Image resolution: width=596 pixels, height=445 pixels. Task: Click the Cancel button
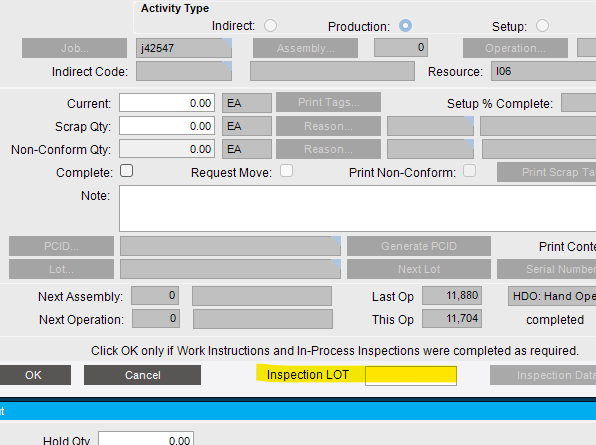point(143,375)
